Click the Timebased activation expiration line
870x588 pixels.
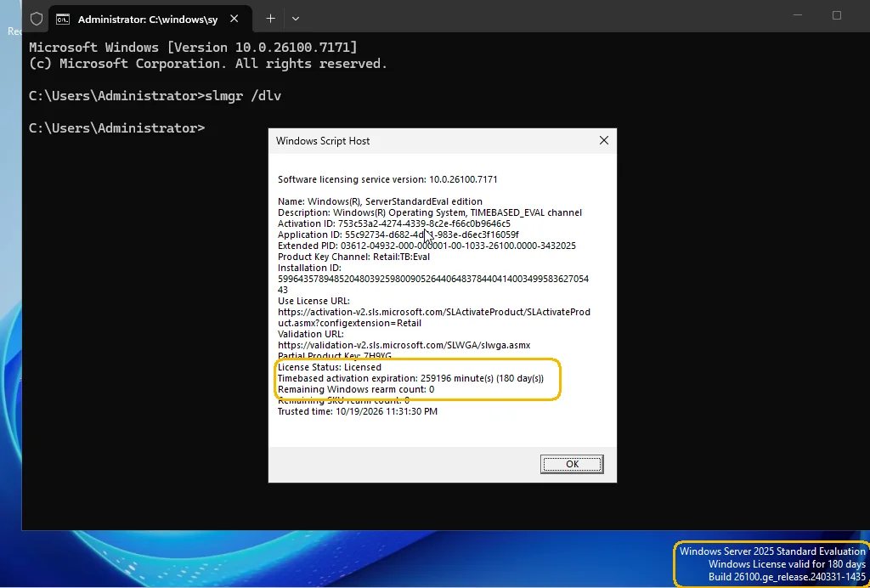point(410,378)
